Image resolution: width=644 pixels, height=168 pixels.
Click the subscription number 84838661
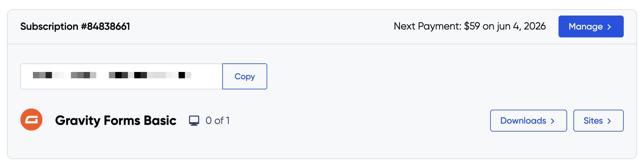point(108,26)
